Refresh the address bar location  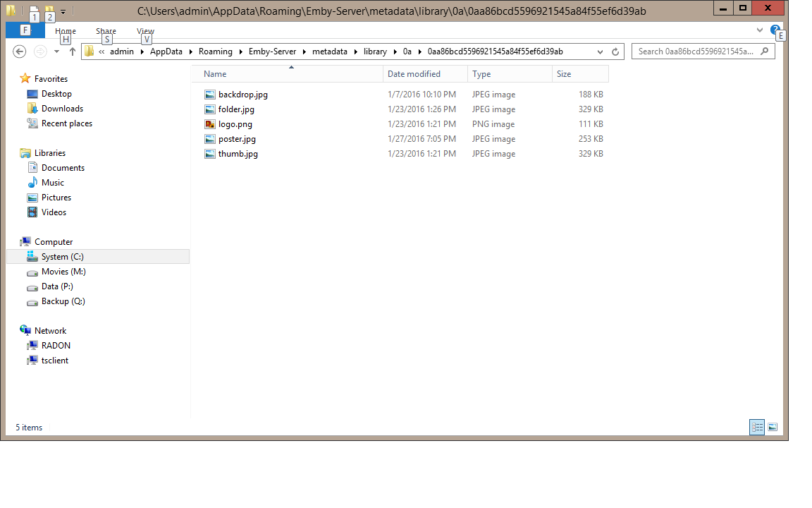click(x=615, y=52)
